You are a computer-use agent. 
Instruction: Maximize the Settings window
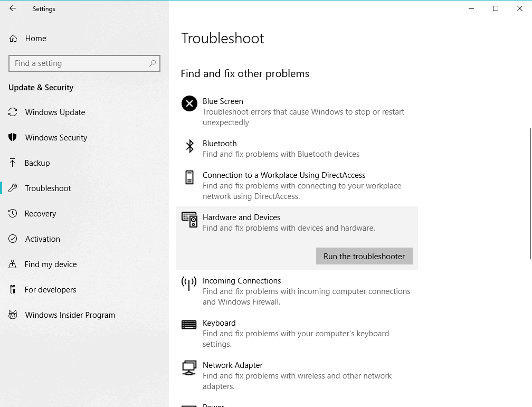pyautogui.click(x=496, y=8)
